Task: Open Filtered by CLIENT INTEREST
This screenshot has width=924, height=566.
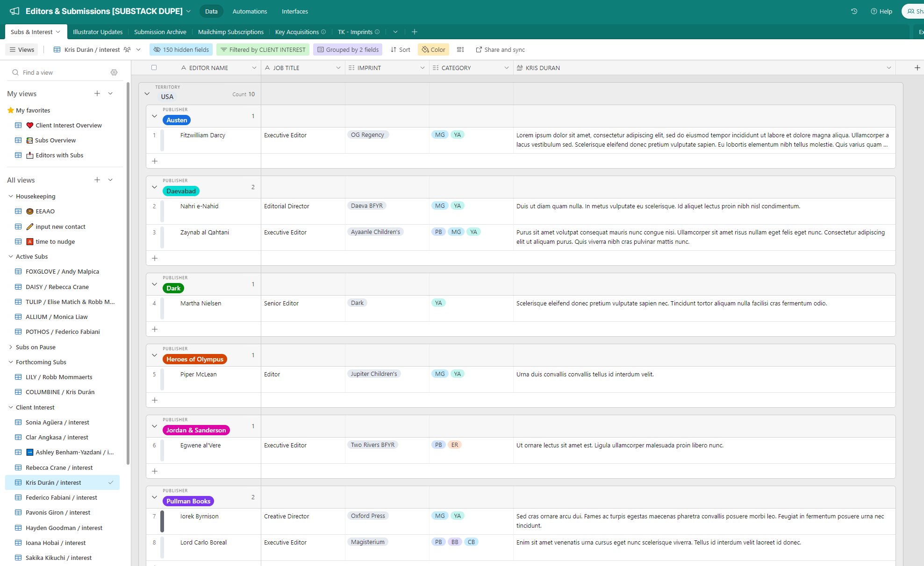Action: [263, 50]
